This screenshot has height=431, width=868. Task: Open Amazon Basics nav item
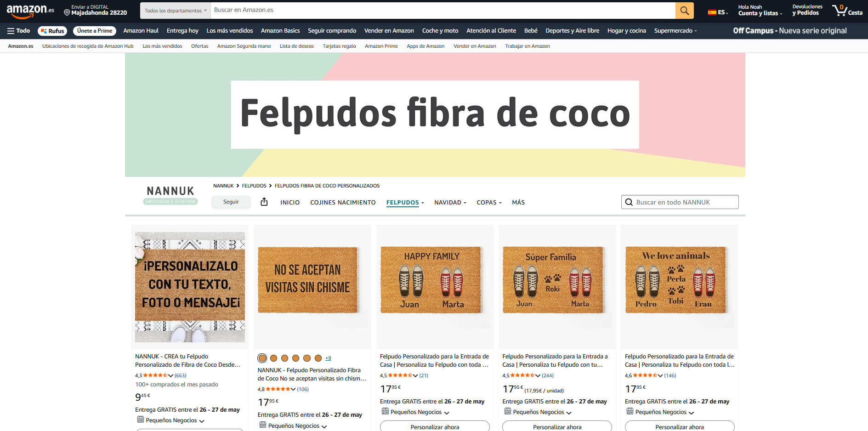(280, 31)
